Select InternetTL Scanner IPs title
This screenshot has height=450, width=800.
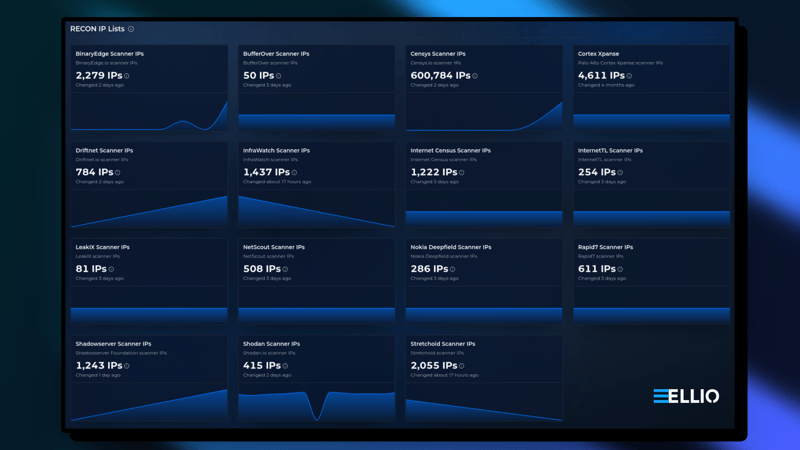coord(610,151)
